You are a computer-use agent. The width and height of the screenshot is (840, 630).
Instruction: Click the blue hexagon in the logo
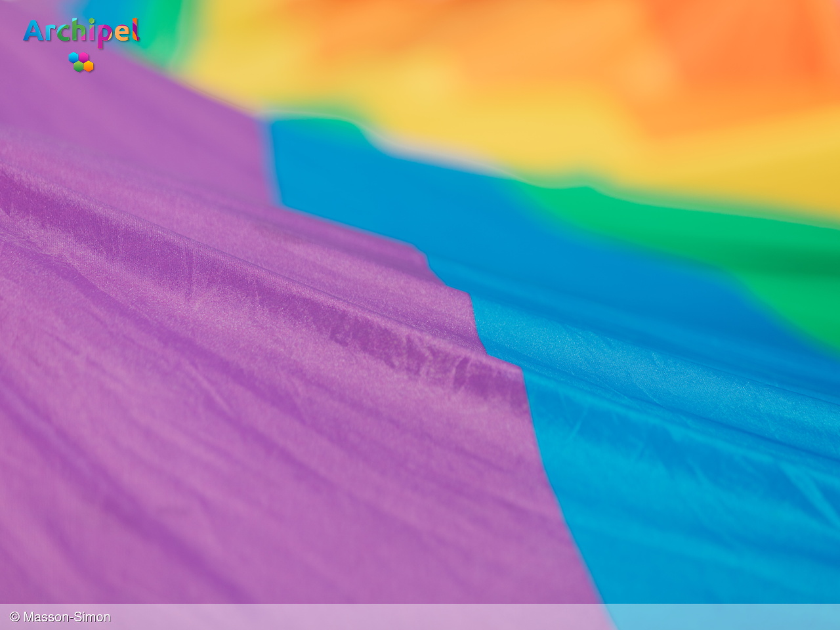click(x=74, y=58)
